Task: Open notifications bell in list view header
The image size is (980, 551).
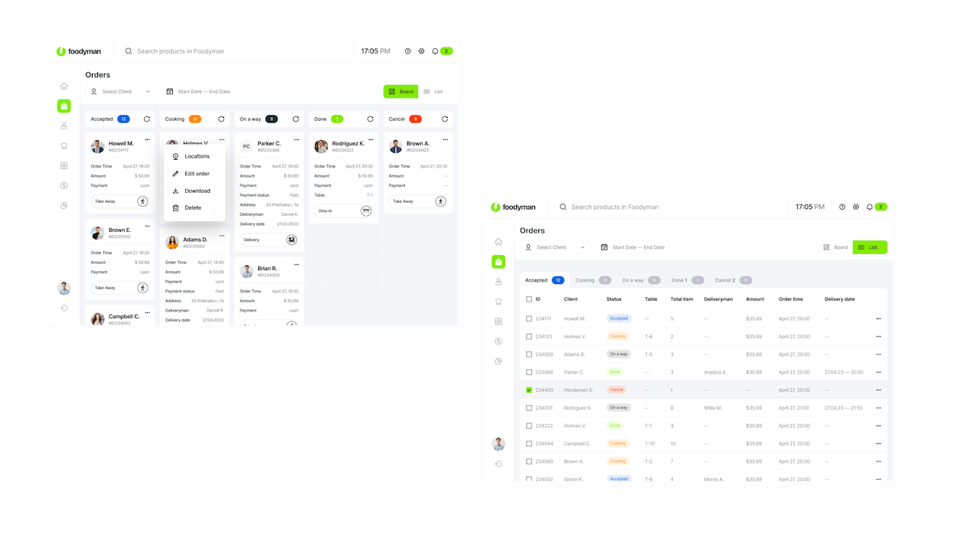Action: point(870,207)
